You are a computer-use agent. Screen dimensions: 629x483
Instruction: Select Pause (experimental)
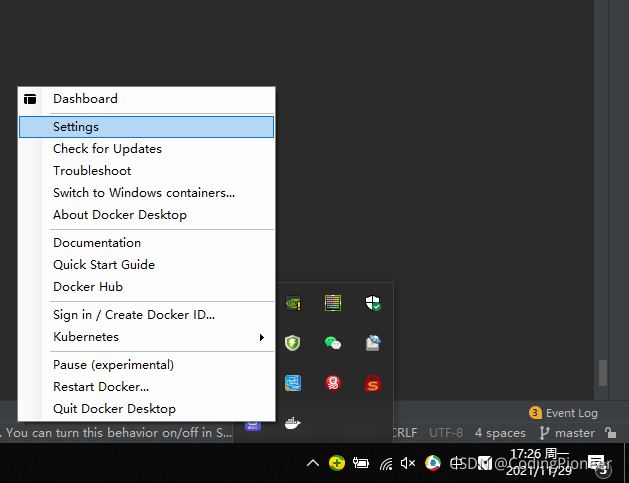pyautogui.click(x=146, y=365)
